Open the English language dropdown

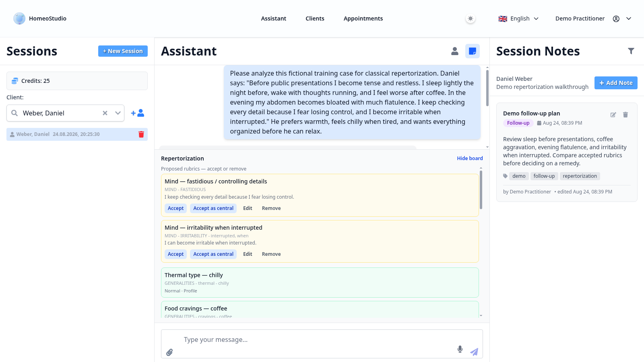tap(518, 19)
